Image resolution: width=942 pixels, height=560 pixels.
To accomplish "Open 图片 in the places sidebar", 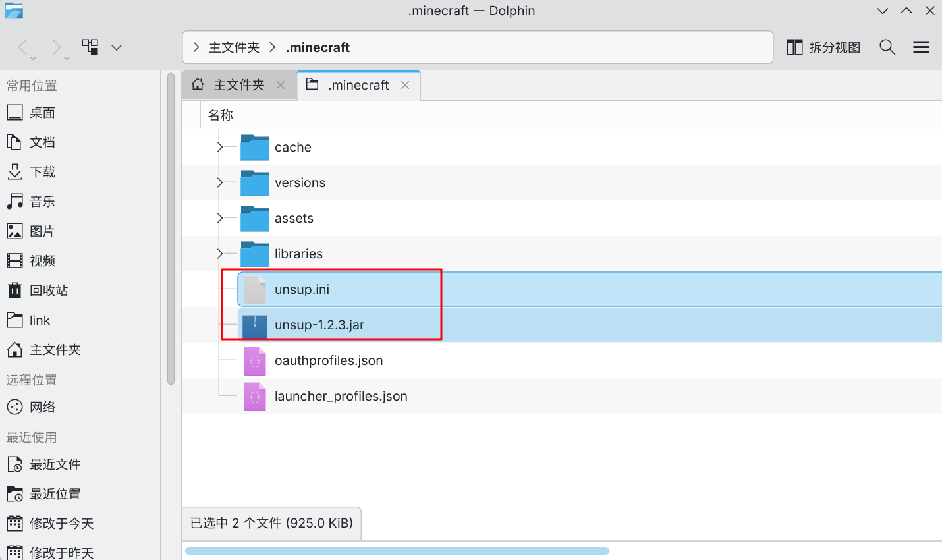I will click(x=31, y=231).
